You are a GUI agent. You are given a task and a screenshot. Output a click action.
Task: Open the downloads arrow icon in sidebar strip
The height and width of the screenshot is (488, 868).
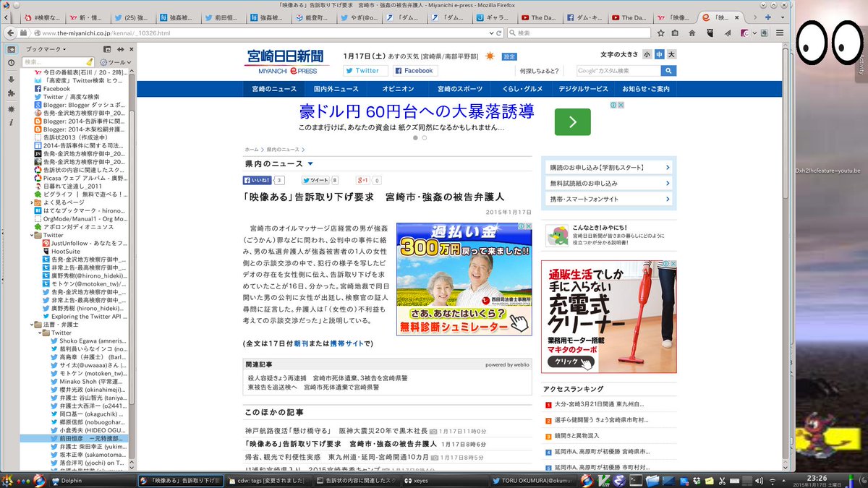click(11, 78)
